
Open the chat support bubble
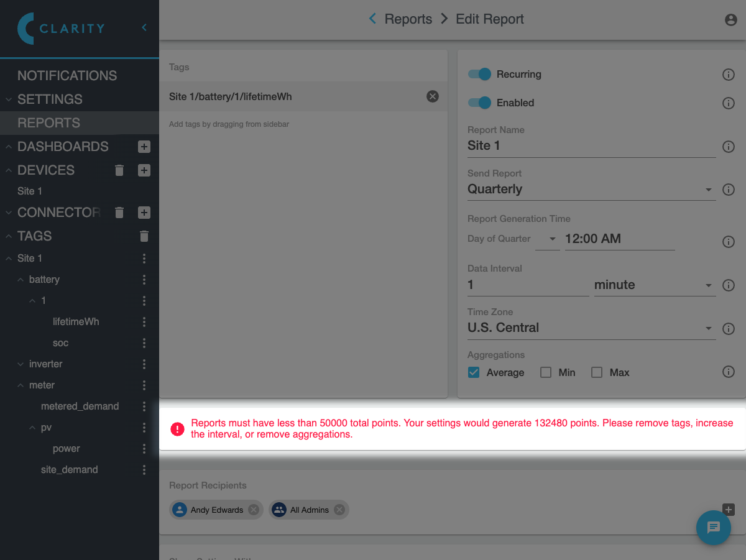(713, 527)
